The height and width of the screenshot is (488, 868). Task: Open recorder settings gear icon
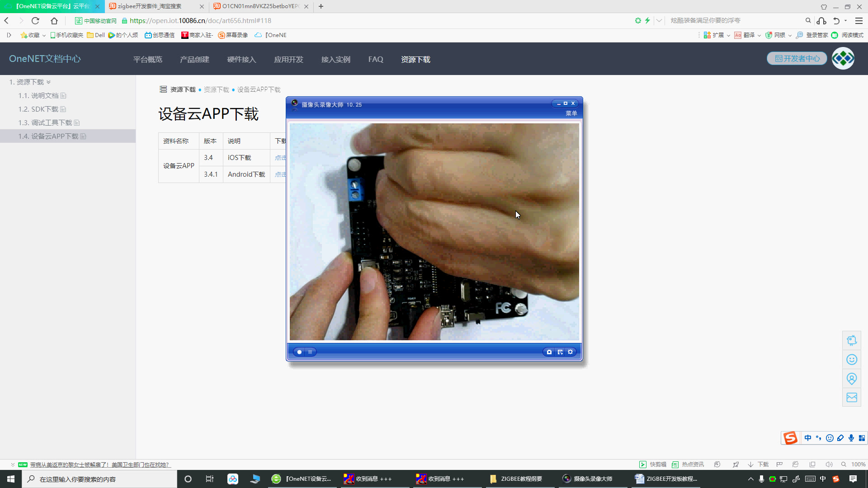click(571, 352)
